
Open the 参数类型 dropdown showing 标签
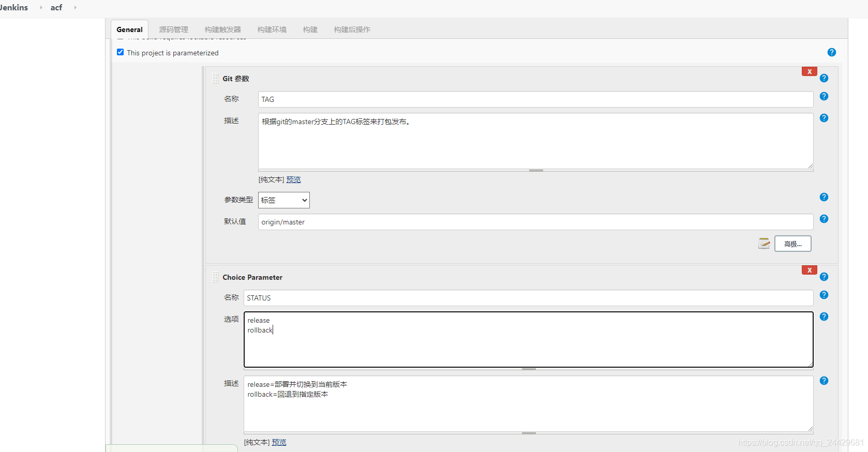(283, 200)
